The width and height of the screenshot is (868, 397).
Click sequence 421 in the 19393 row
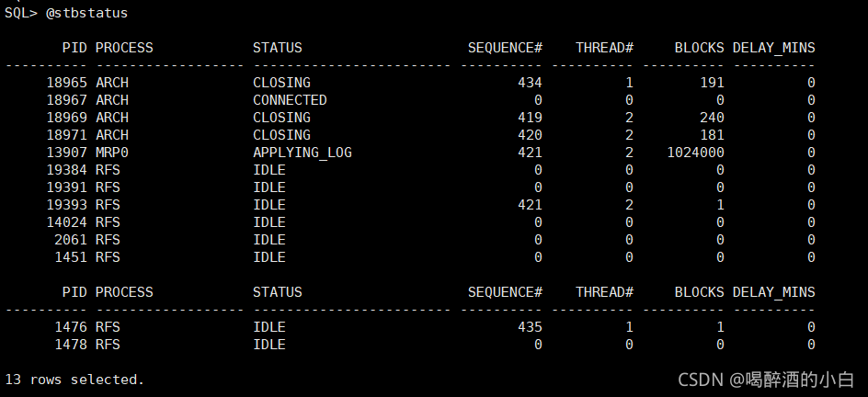(x=530, y=205)
